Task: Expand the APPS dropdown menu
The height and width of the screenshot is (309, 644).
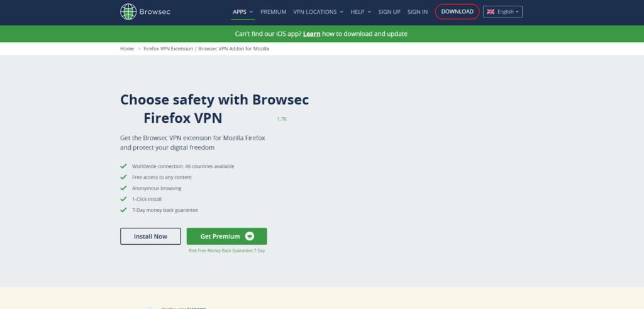Action: pos(243,11)
